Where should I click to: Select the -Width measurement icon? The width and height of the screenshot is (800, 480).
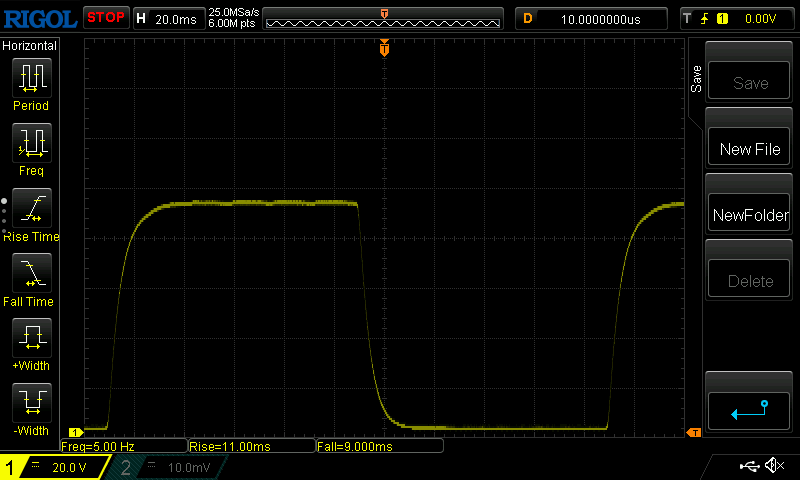tap(30, 405)
